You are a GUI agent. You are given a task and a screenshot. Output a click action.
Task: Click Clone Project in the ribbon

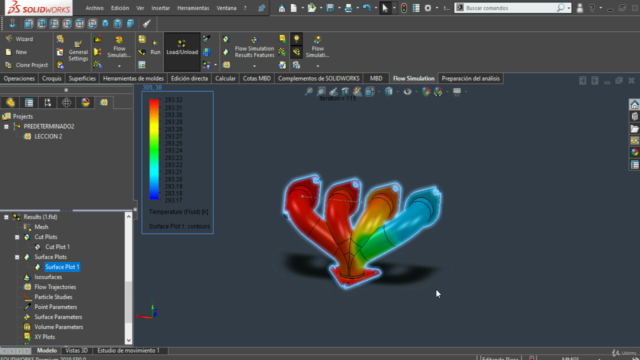27,65
